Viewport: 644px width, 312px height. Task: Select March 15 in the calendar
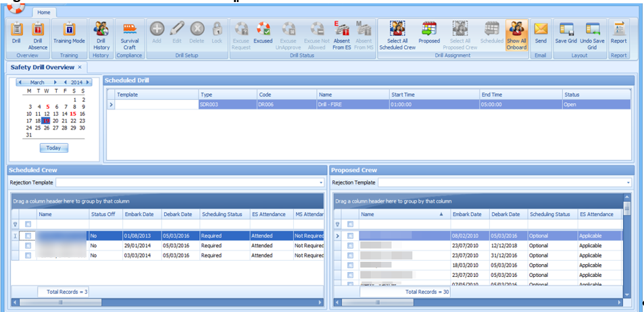pos(73,113)
